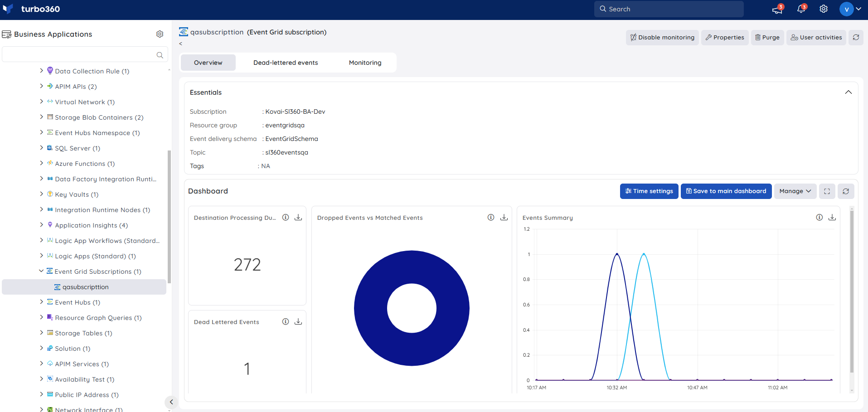Expand dashboard to full screen

(x=827, y=191)
